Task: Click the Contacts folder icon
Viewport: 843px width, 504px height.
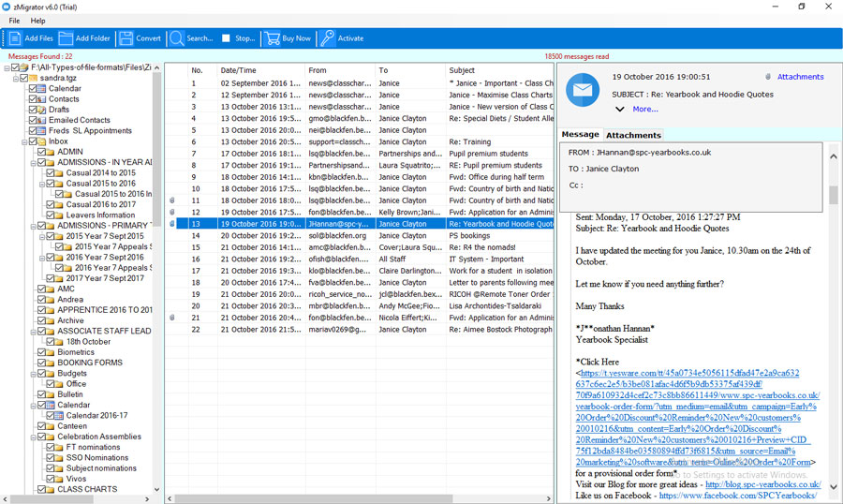Action: click(41, 99)
